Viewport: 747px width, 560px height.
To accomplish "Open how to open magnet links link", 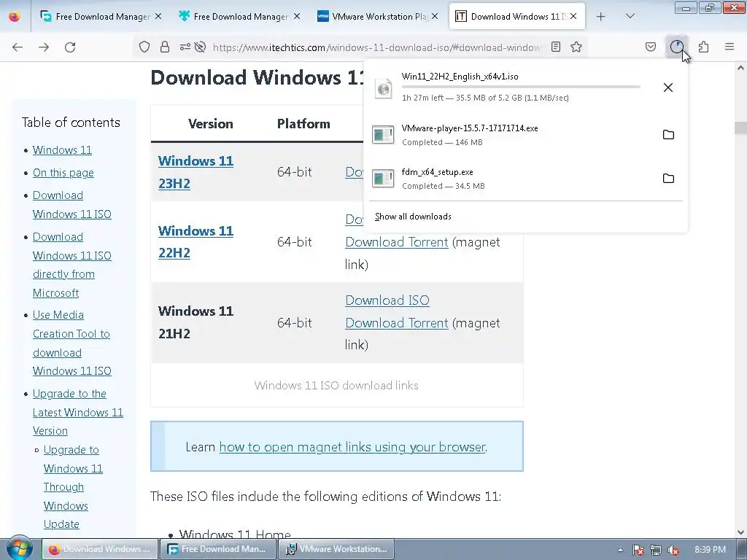I will pos(352,447).
